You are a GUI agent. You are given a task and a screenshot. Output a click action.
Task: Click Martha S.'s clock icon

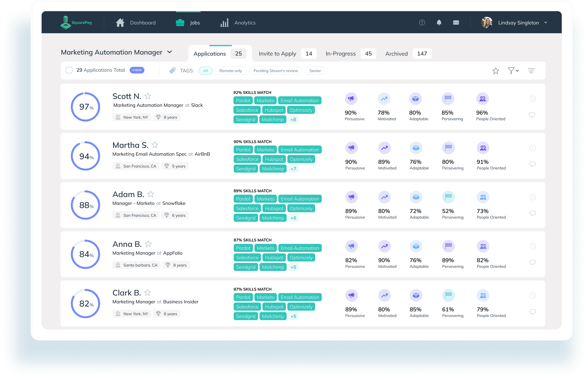tap(532, 148)
